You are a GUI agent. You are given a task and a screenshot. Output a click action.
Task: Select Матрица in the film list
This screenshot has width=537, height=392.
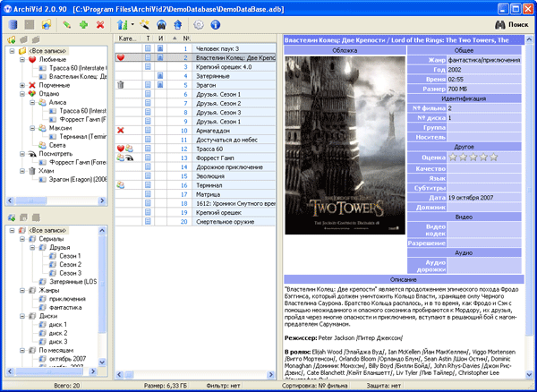coord(208,194)
